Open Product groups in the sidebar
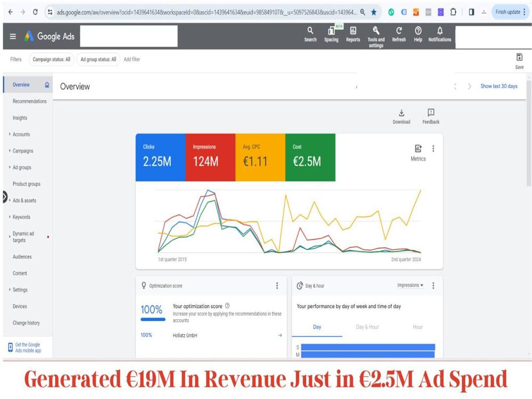532x399 pixels. point(27,184)
